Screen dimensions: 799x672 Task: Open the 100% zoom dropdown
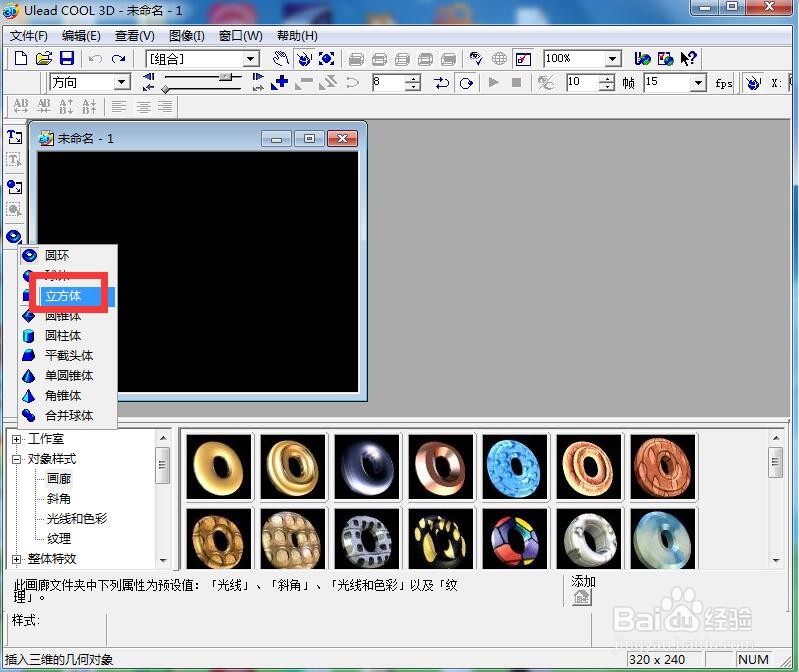click(x=612, y=59)
